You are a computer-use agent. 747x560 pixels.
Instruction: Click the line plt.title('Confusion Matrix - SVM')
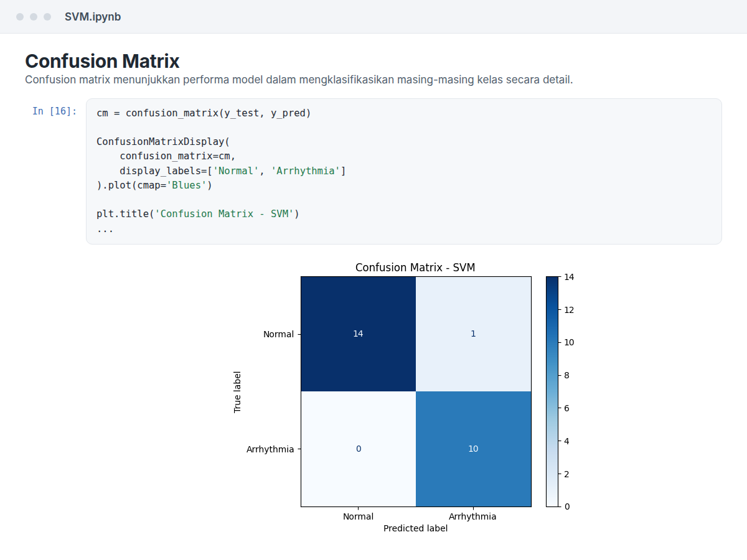(198, 213)
